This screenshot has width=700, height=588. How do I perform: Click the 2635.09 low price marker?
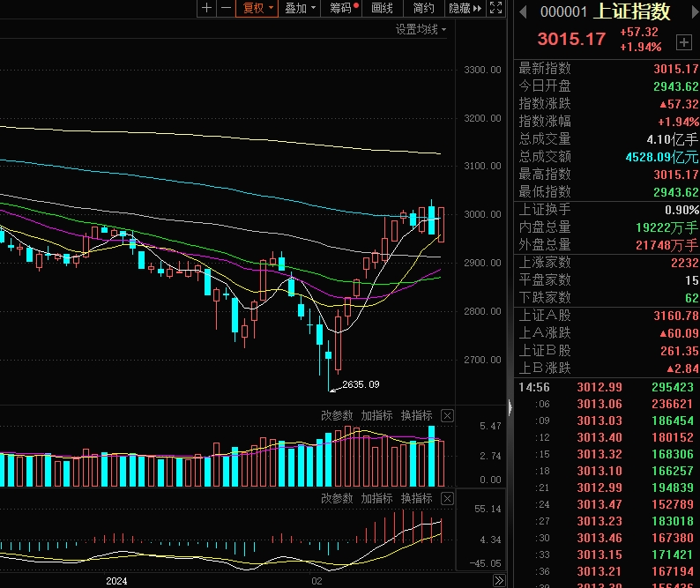point(361,384)
